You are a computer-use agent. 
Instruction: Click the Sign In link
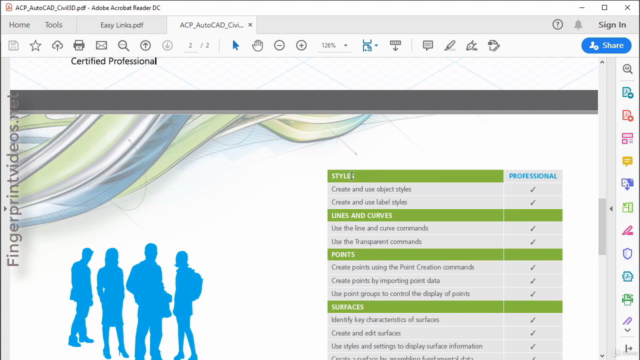point(612,25)
